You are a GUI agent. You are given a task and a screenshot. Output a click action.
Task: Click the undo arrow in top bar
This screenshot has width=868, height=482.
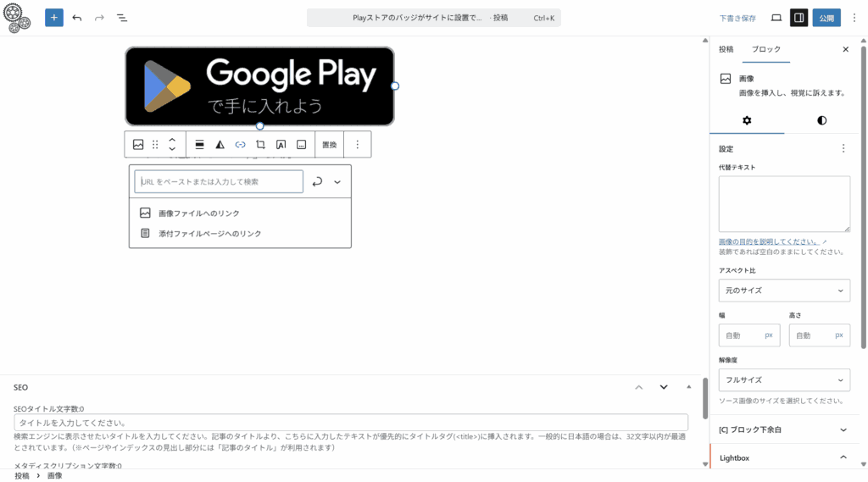[x=77, y=18]
